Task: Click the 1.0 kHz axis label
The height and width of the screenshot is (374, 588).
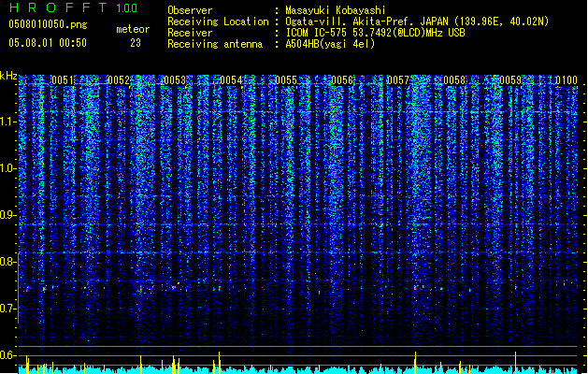Action: [x=8, y=168]
